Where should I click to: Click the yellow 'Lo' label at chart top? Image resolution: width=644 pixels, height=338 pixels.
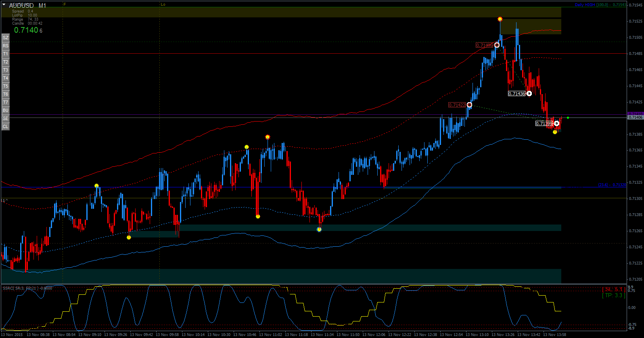coord(163,4)
